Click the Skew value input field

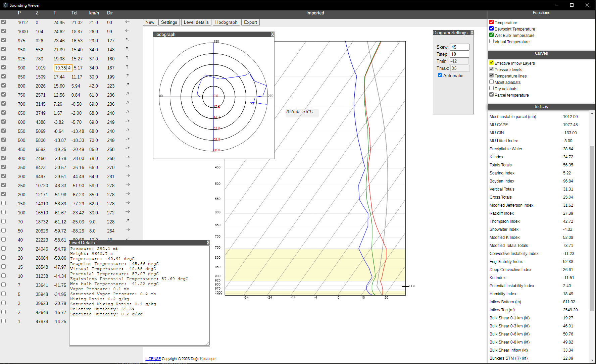(459, 47)
